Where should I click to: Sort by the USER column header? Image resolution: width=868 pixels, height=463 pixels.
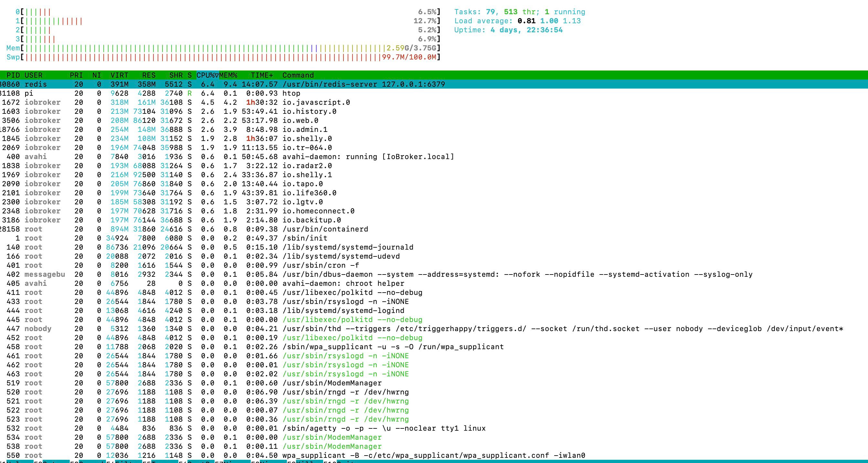point(33,75)
